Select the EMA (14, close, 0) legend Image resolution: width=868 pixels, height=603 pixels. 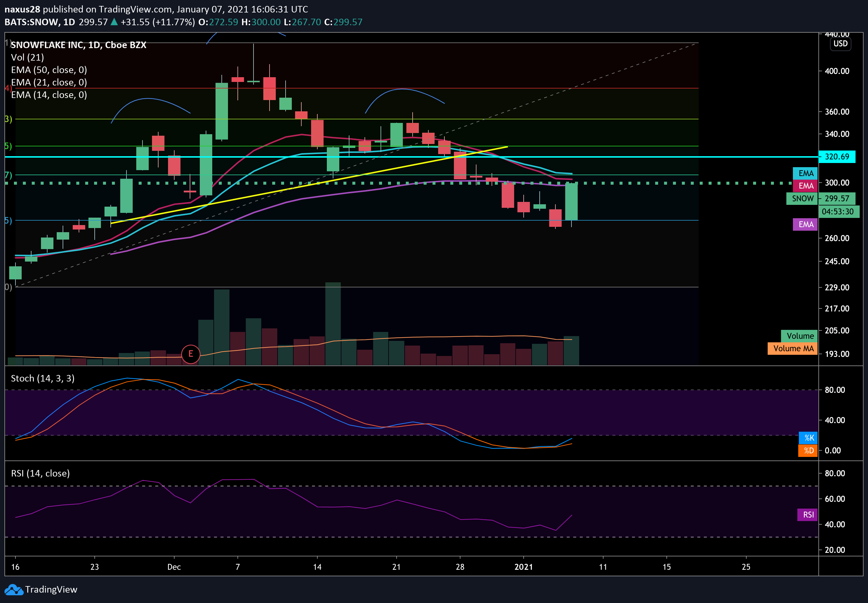pos(49,95)
